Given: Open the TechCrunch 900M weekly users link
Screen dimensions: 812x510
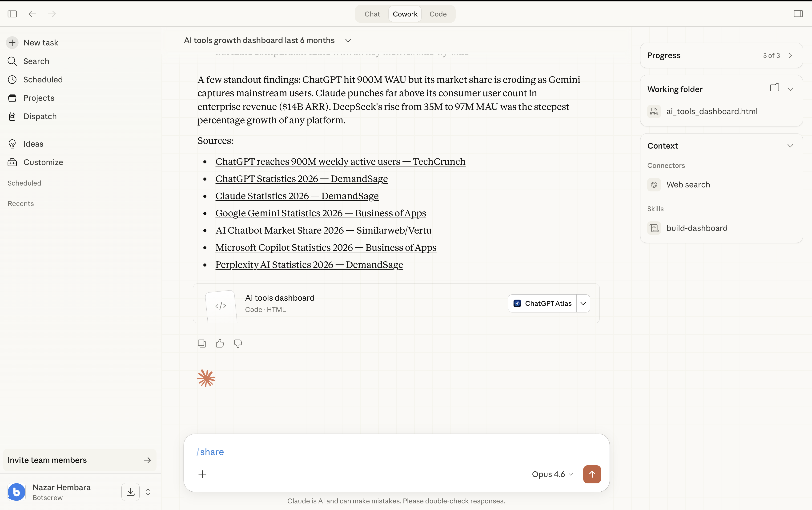Looking at the screenshot, I should click(x=340, y=162).
